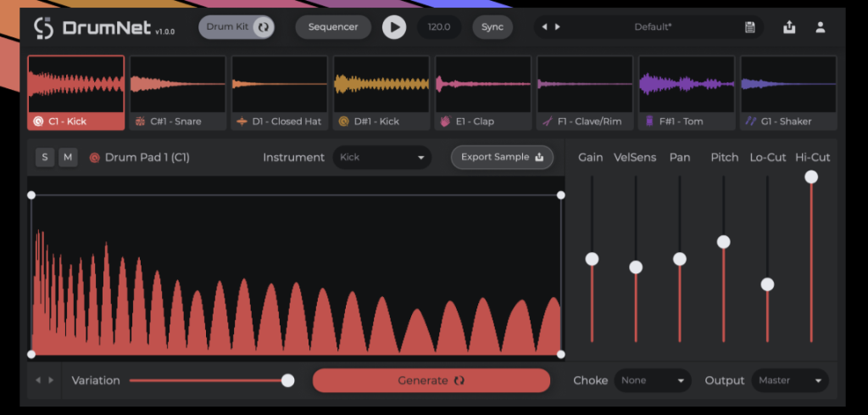Click kick icon on C1 - Kick pad
Image resolution: width=868 pixels, height=415 pixels.
[38, 121]
